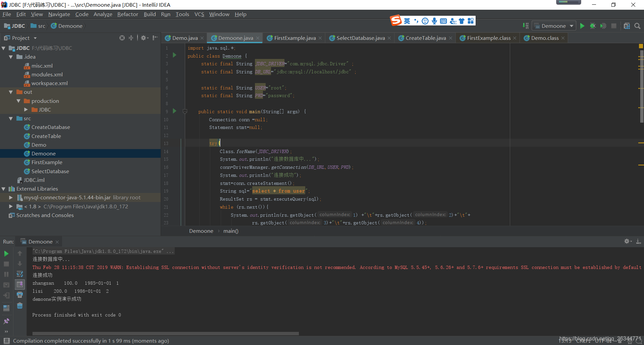Click the src breadcrumb in the navigation bar
The height and width of the screenshot is (345, 644).
click(x=38, y=26)
